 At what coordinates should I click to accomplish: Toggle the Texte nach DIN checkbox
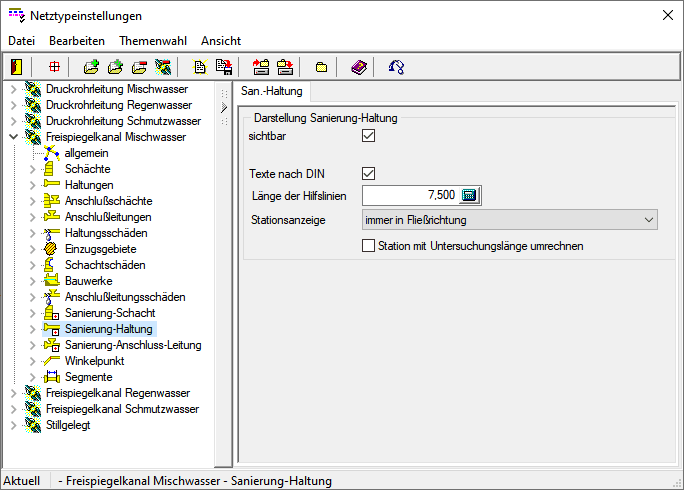point(368,173)
